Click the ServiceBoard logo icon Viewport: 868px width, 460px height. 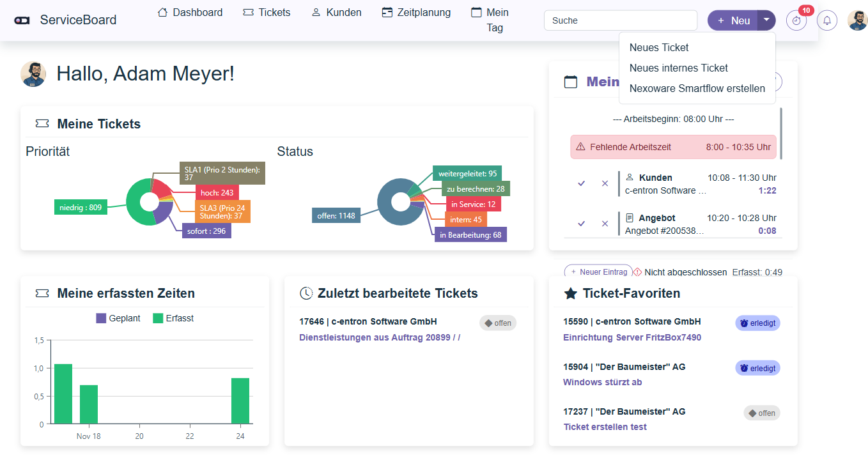point(22,20)
